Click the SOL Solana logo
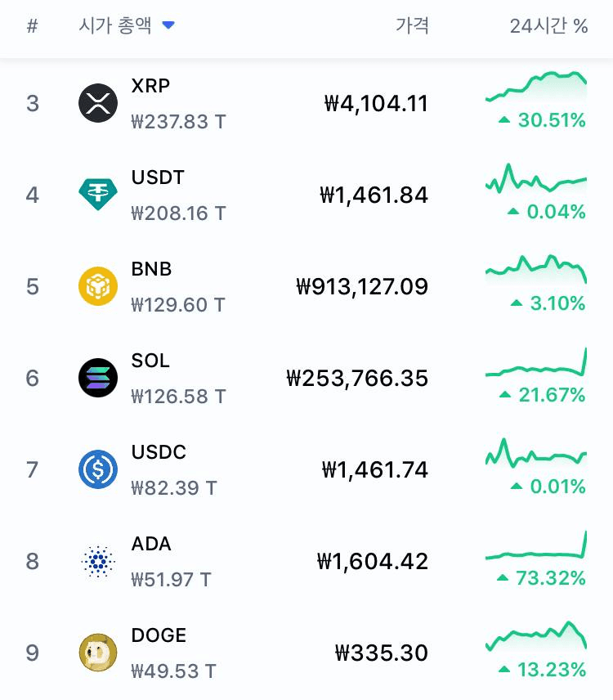 tap(98, 378)
